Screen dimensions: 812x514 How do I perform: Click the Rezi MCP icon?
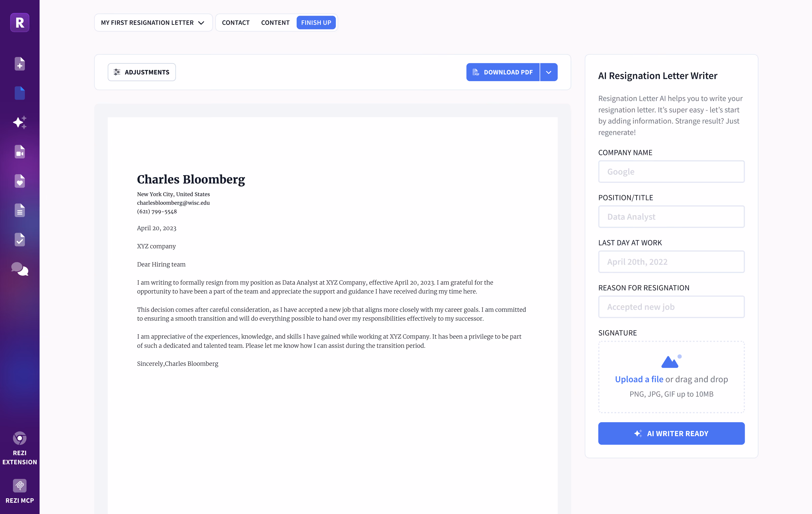click(20, 486)
